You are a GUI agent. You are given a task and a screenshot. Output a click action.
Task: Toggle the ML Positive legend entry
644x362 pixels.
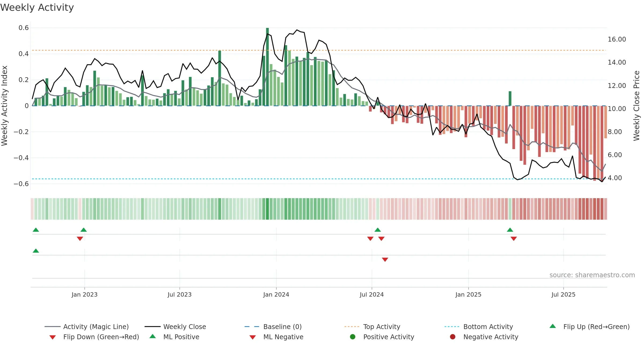coord(174,337)
